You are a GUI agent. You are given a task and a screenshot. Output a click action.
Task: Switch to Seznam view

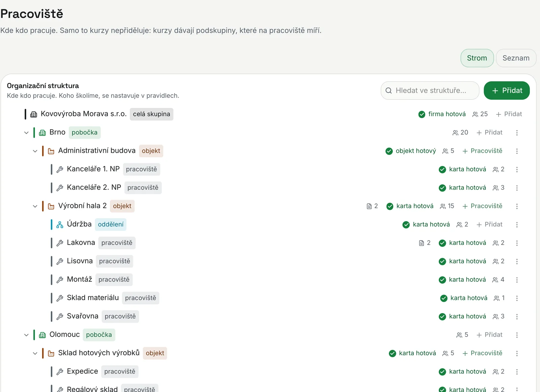(x=516, y=58)
